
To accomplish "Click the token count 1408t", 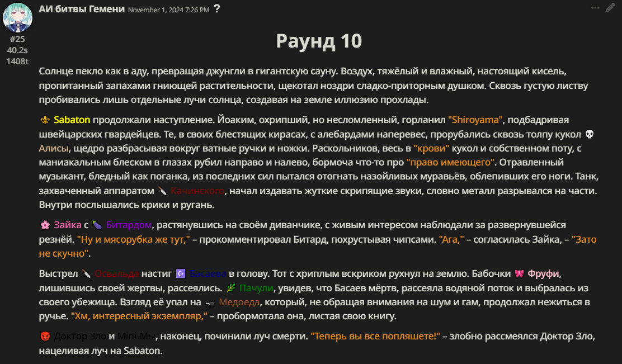I will [x=17, y=61].
